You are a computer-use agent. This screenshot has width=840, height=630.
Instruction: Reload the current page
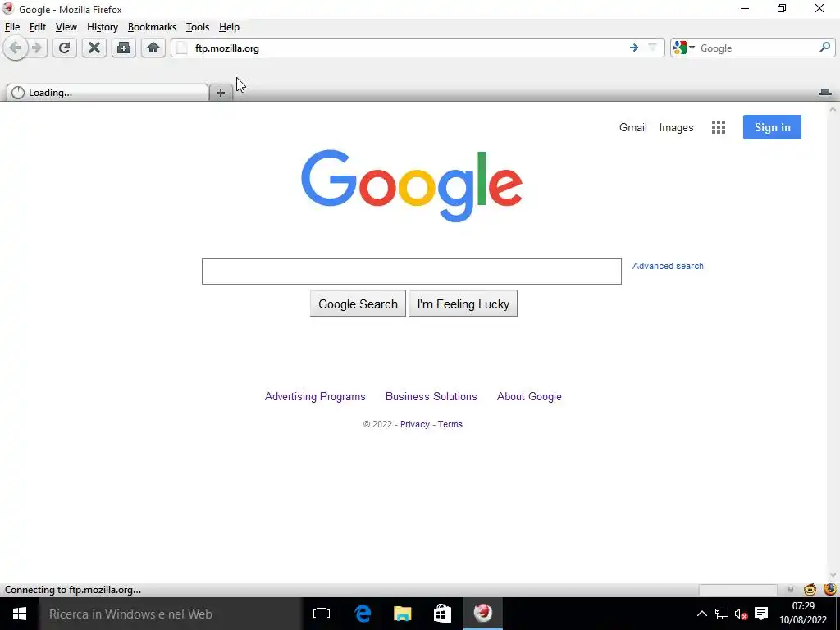(64, 48)
